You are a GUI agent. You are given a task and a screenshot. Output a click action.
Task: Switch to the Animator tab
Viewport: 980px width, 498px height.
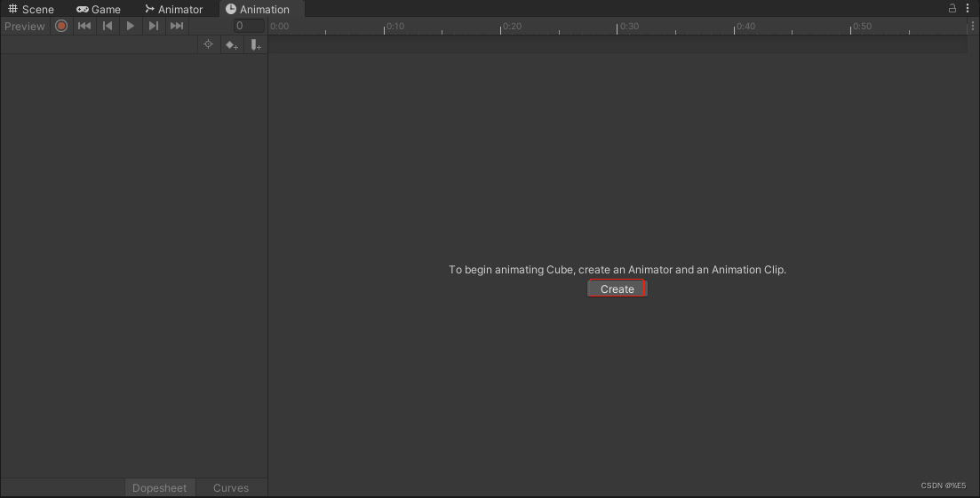(x=174, y=9)
